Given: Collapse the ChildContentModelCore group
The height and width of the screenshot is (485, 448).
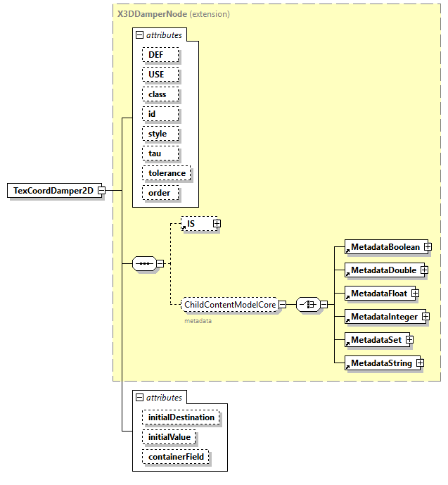Looking at the screenshot, I should (x=282, y=305).
